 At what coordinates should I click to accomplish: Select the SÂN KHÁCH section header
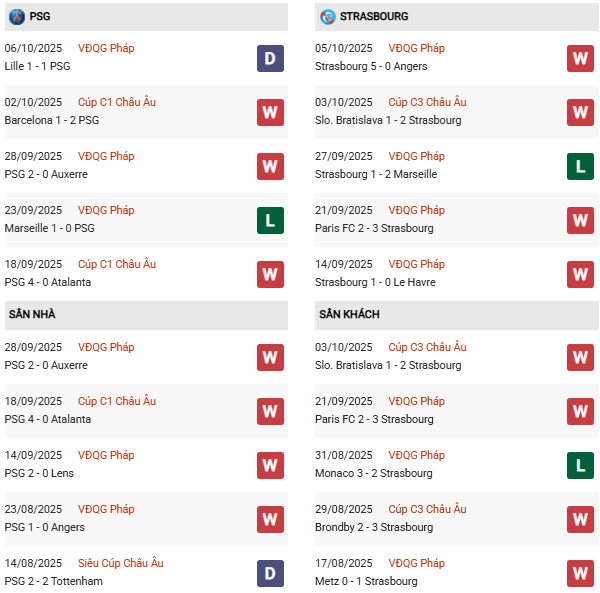(x=349, y=314)
